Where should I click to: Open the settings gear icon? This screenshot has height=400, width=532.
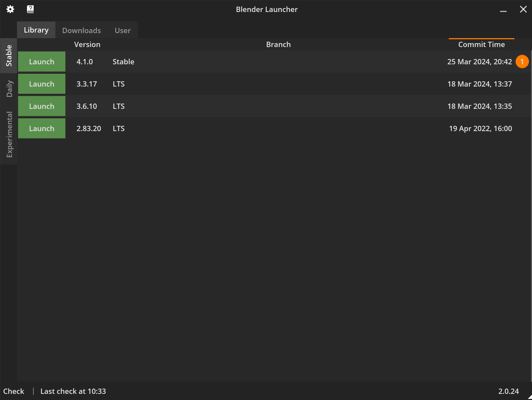click(10, 9)
